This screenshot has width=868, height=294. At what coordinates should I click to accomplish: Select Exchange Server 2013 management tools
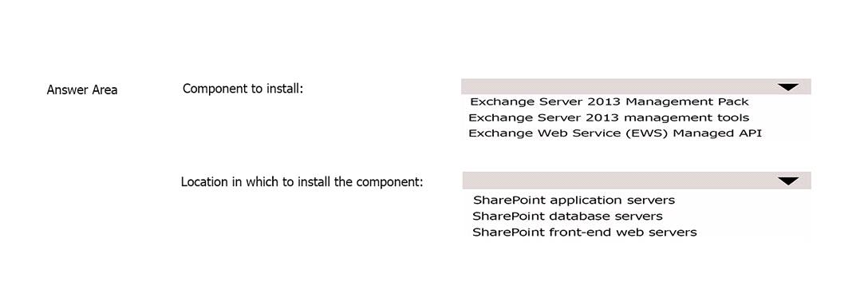[x=609, y=117]
